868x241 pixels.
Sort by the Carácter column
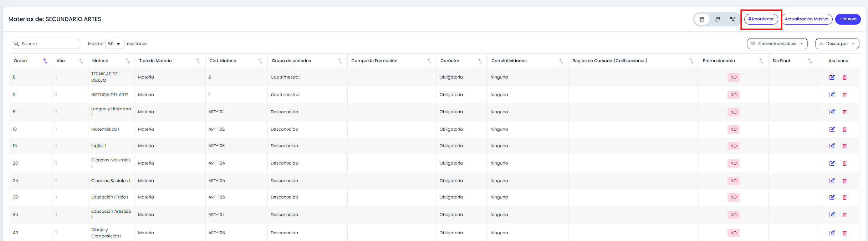[x=461, y=61]
